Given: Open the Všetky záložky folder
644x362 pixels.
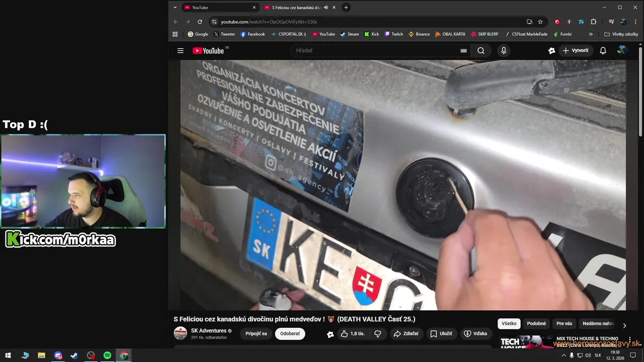Looking at the screenshot, I should (x=621, y=34).
